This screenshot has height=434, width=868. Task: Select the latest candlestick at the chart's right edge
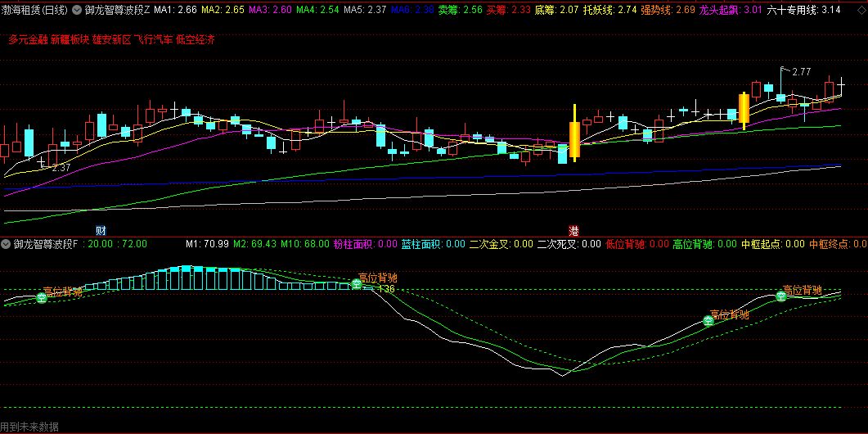(842, 87)
